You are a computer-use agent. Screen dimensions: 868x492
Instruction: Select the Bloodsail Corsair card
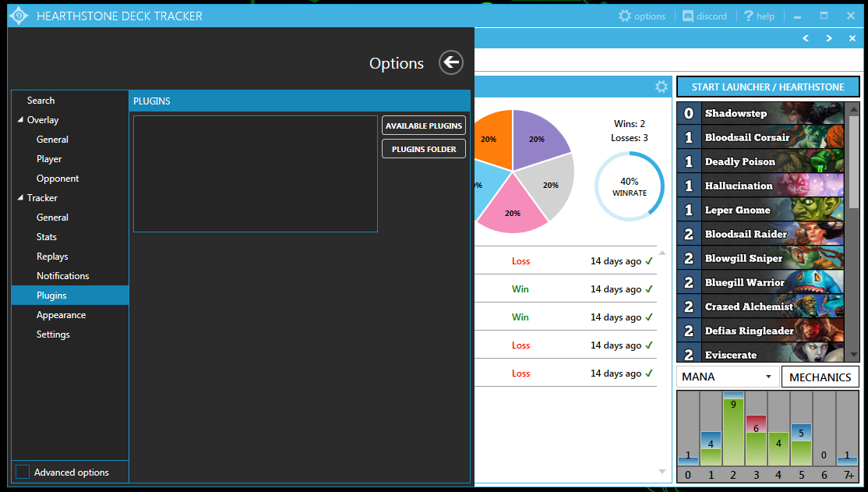point(760,137)
